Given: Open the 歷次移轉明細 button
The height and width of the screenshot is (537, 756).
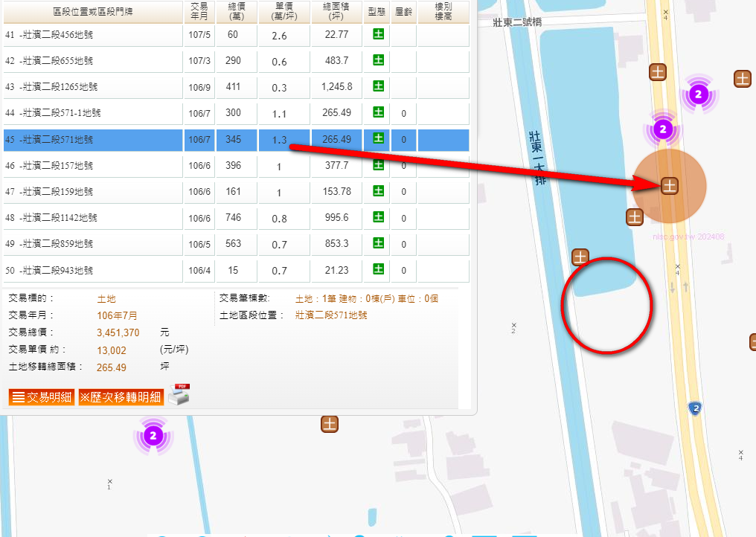Looking at the screenshot, I should [x=121, y=397].
